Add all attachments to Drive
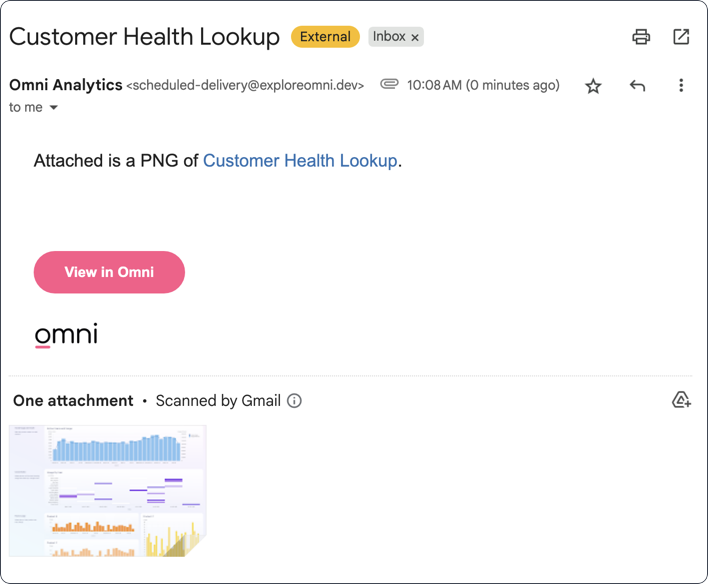Screen dimensions: 708x584 pyautogui.click(x=681, y=401)
